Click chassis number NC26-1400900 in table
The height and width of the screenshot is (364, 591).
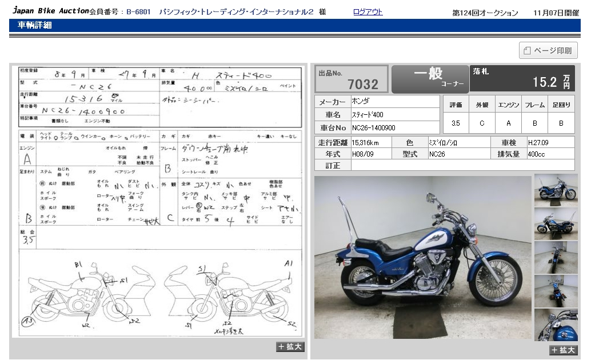point(395,128)
